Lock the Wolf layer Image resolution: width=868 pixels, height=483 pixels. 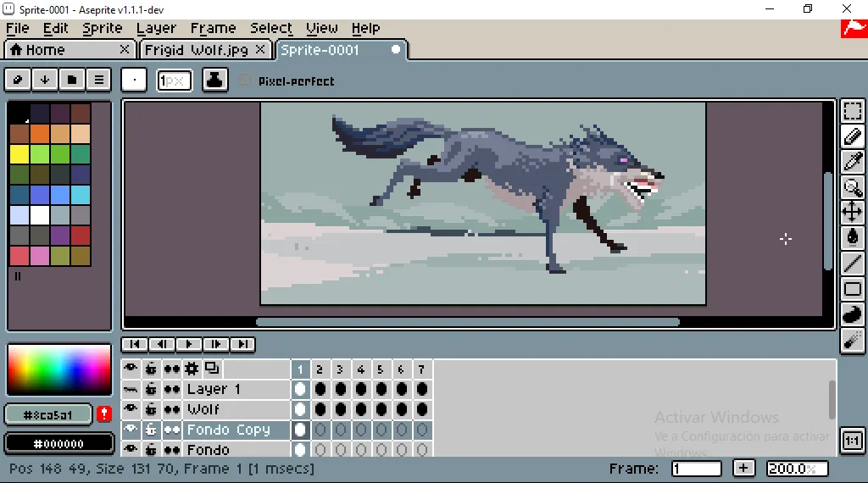point(151,409)
